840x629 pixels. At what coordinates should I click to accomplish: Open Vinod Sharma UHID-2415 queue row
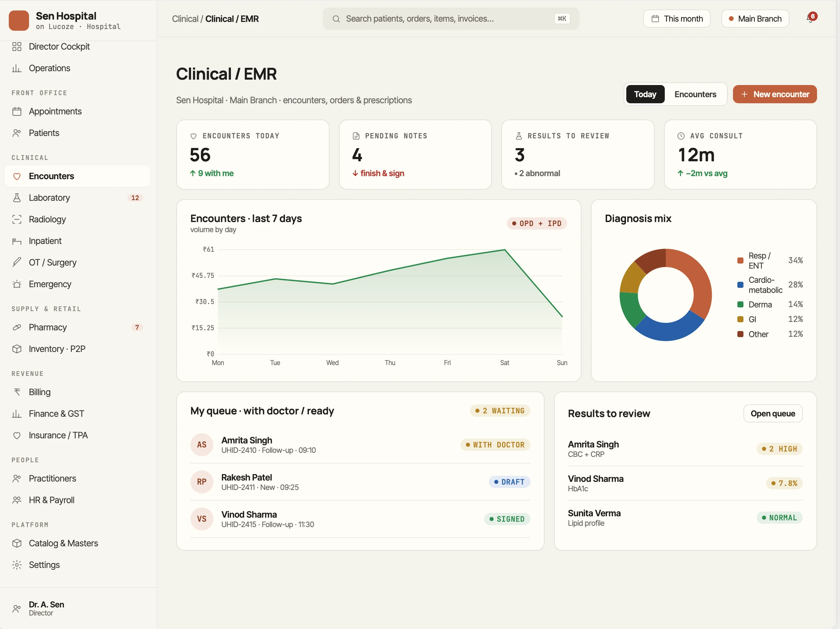click(360, 519)
